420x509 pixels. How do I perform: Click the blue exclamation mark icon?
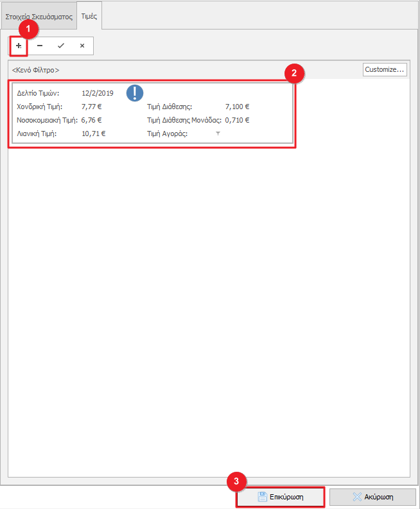[135, 93]
